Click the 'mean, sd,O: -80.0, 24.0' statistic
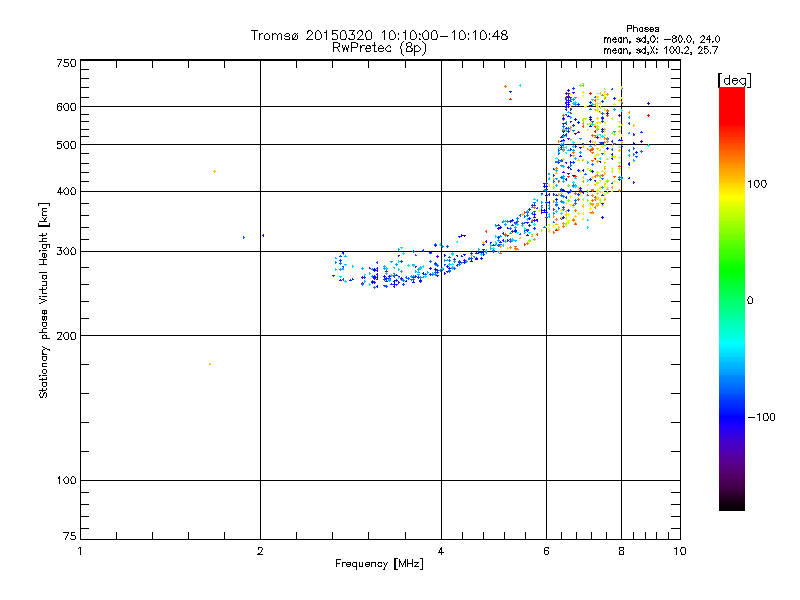 [661, 39]
